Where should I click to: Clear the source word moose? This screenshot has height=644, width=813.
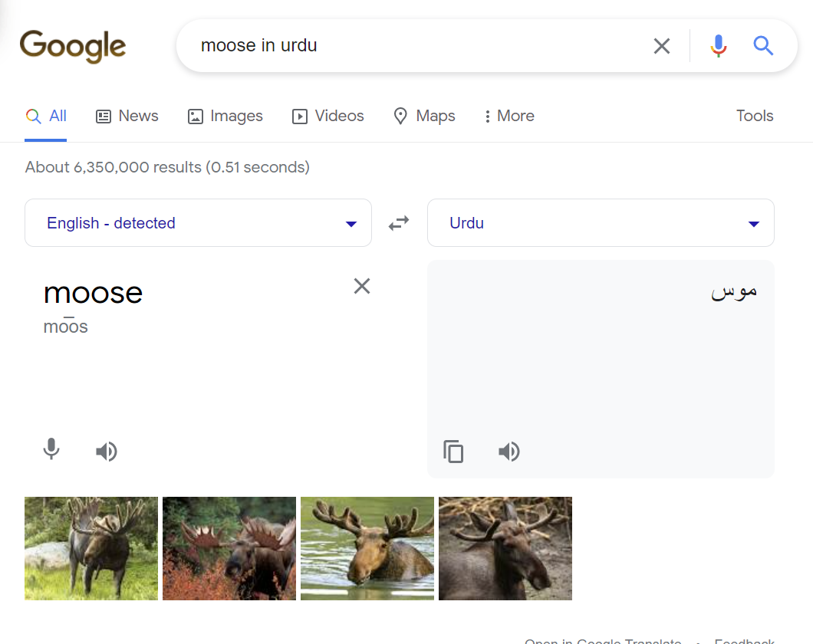(362, 286)
